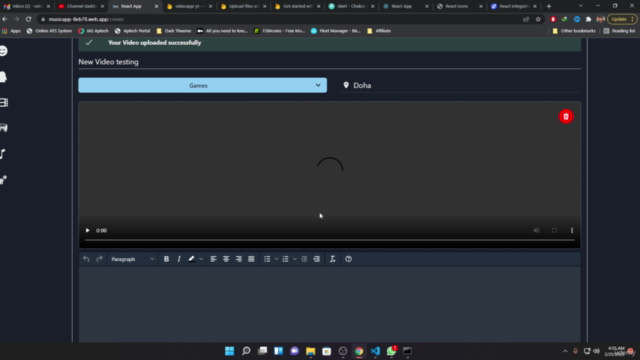Open the Dark Theme bookmark folder
The image size is (640, 360).
[174, 31]
